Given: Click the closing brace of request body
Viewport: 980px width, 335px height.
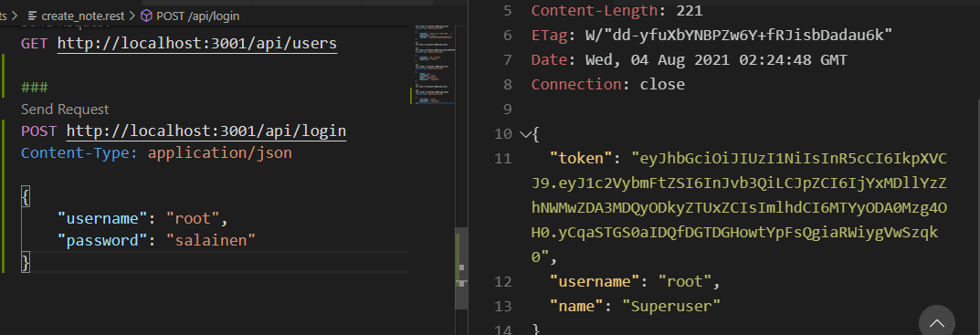Looking at the screenshot, I should [x=25, y=263].
